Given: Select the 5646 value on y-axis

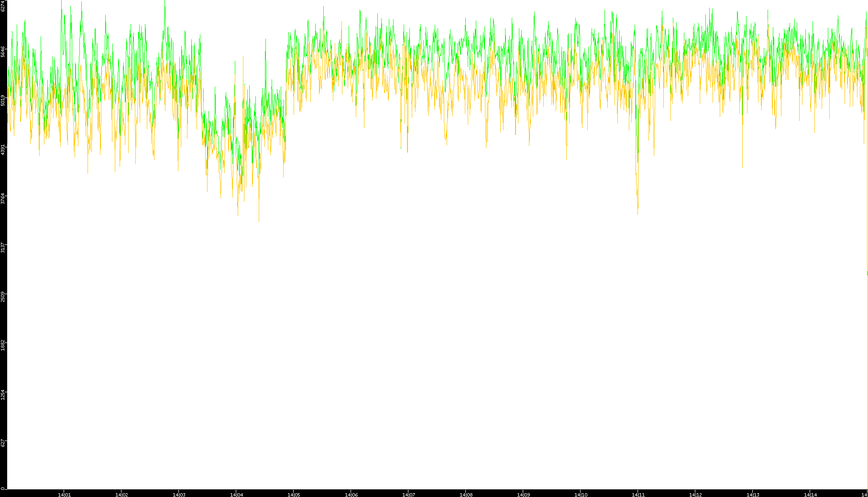Looking at the screenshot, I should coord(3,51).
